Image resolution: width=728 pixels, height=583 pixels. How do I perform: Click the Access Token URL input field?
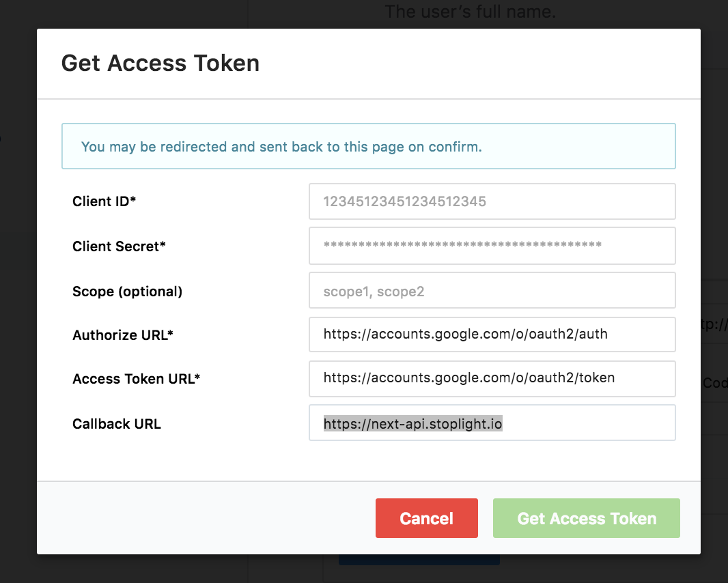(492, 378)
